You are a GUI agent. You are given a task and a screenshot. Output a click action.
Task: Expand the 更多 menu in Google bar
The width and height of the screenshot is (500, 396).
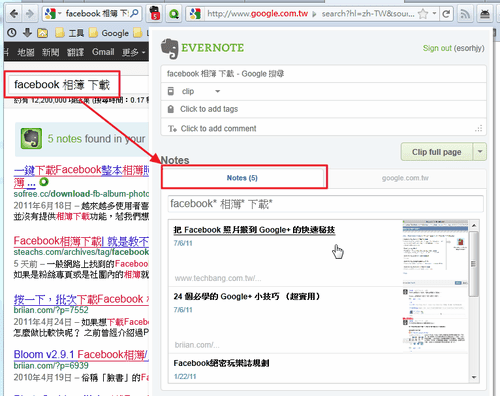(x=134, y=52)
